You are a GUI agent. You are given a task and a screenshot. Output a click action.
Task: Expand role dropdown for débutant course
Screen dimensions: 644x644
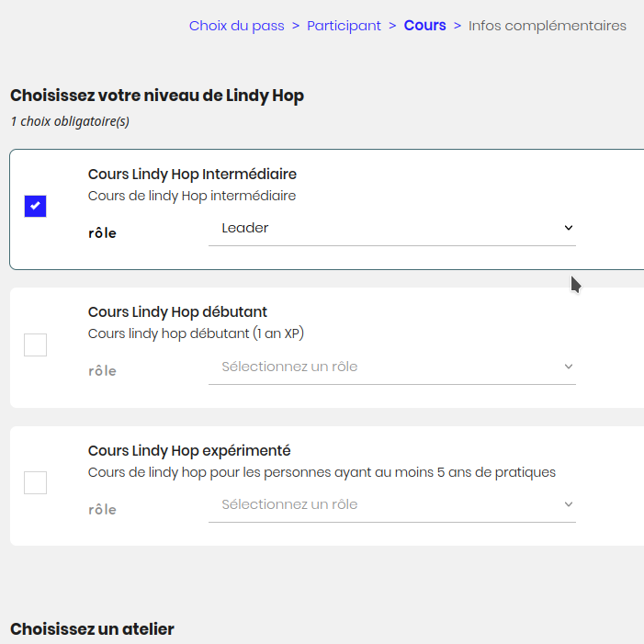391,367
